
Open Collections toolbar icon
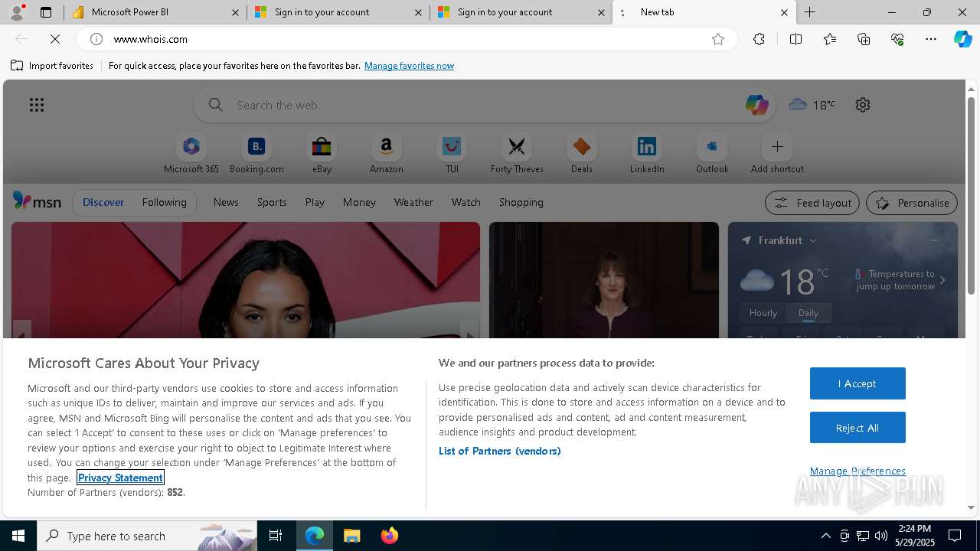864,39
